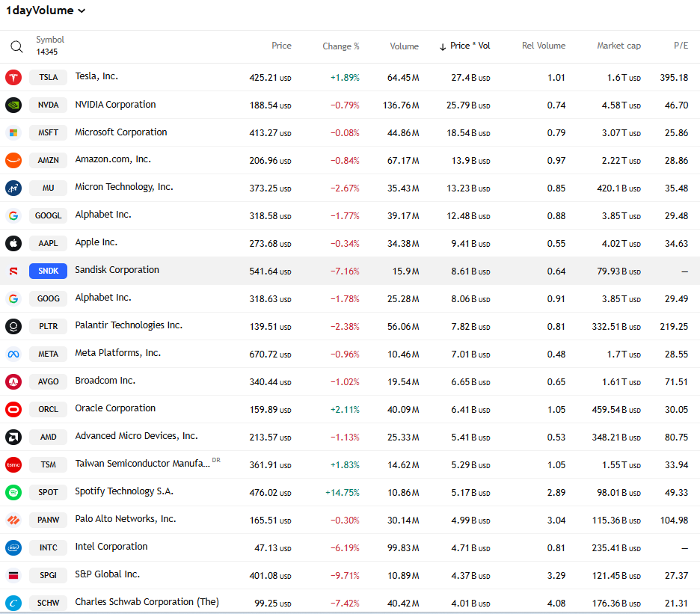
Task: Click the Symbol column header
Action: (x=50, y=40)
